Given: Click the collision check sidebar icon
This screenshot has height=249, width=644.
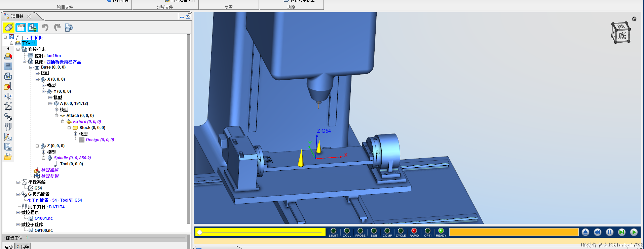Looking at the screenshot, I should coord(8,86).
